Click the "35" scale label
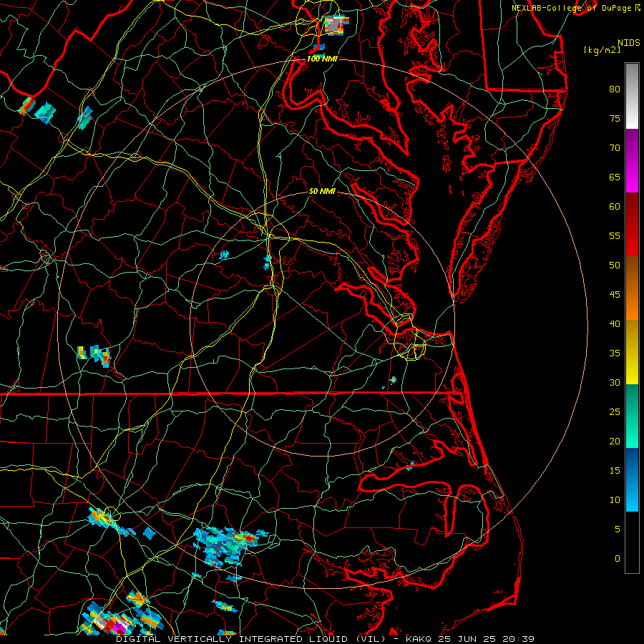 click(615, 353)
